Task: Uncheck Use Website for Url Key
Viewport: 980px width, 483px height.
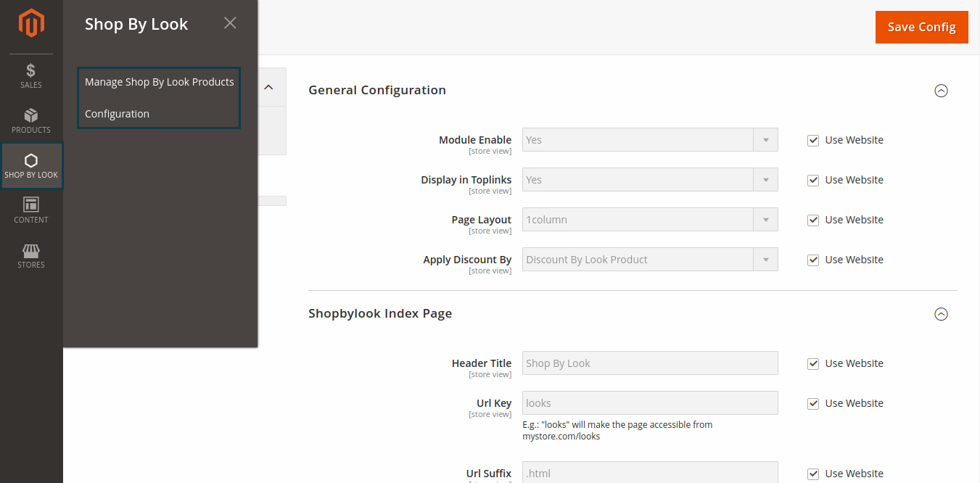Action: click(813, 404)
